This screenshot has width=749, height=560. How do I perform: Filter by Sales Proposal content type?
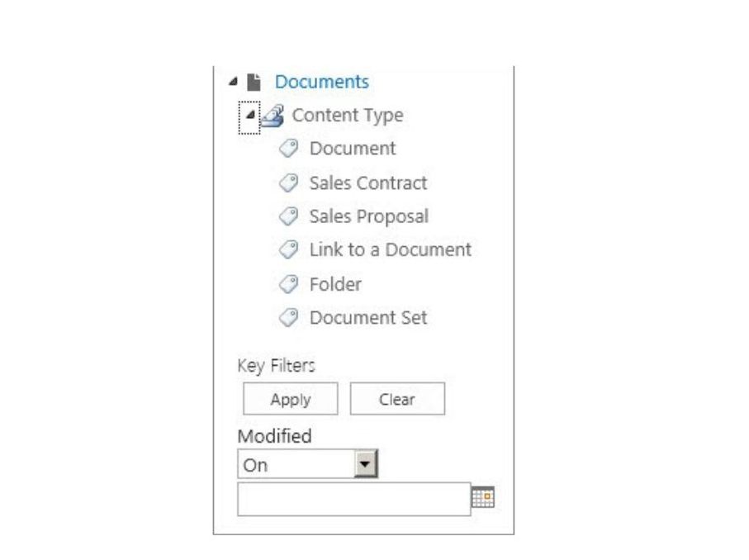[x=368, y=216]
